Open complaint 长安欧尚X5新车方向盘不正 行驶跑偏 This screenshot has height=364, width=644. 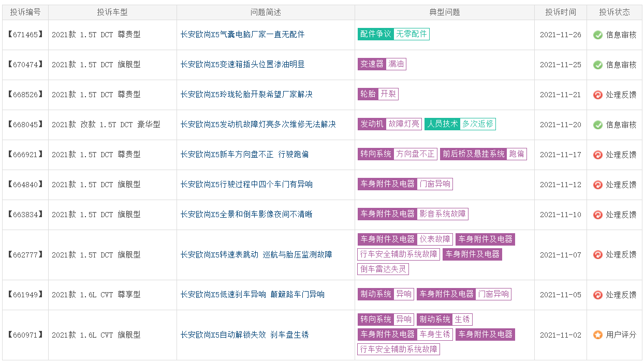pyautogui.click(x=244, y=155)
